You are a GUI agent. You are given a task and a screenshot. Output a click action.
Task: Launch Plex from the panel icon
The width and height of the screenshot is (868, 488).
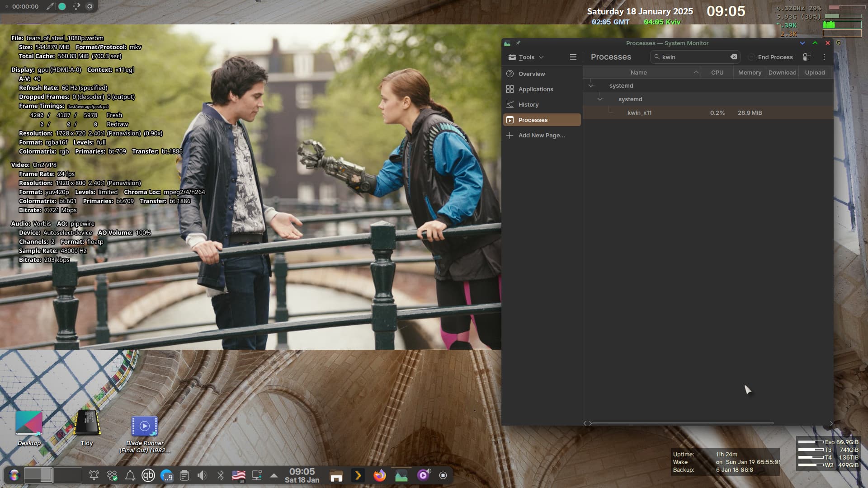(x=358, y=476)
